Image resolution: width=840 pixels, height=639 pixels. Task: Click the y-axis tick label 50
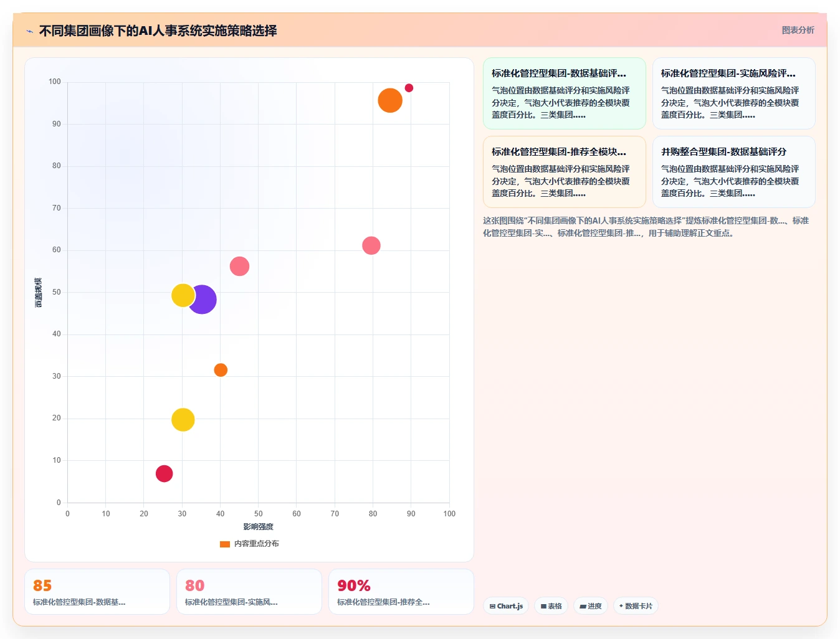[57, 292]
